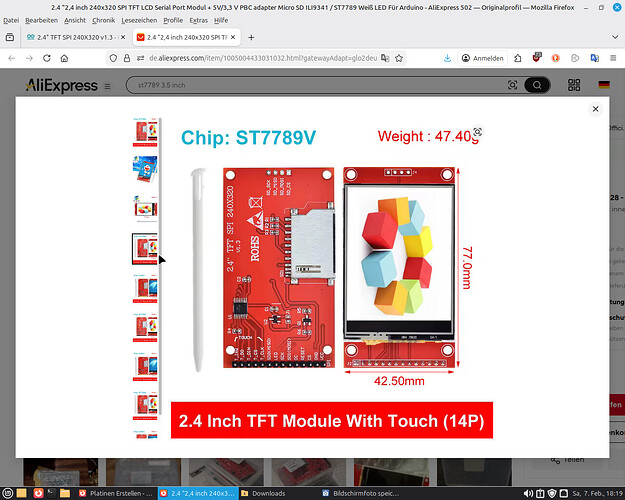Open the Chronik menu
The height and width of the screenshot is (500, 625).
(x=103, y=20)
